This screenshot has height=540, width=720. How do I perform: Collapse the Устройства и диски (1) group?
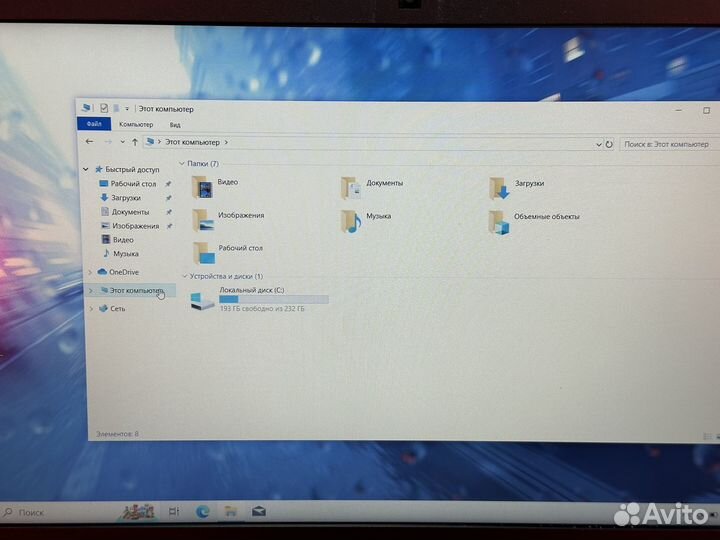tap(185, 276)
